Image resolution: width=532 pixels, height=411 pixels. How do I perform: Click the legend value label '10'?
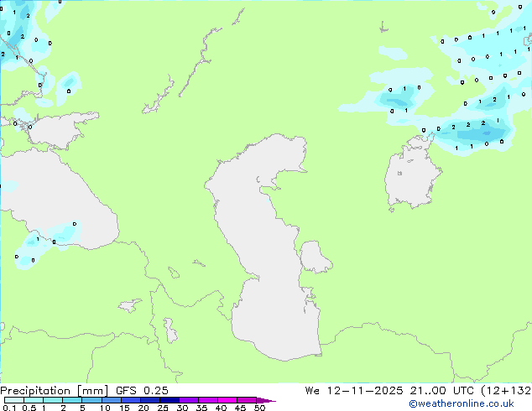click(x=105, y=408)
